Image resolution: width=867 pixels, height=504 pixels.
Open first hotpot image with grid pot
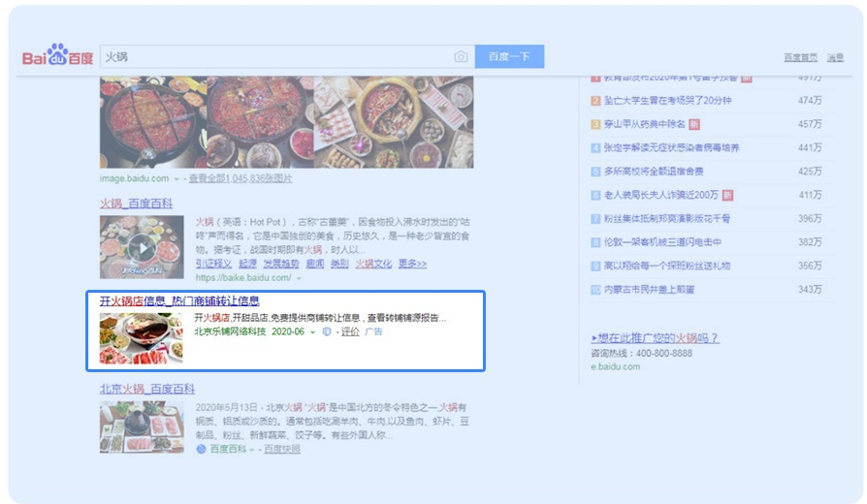pos(153,122)
